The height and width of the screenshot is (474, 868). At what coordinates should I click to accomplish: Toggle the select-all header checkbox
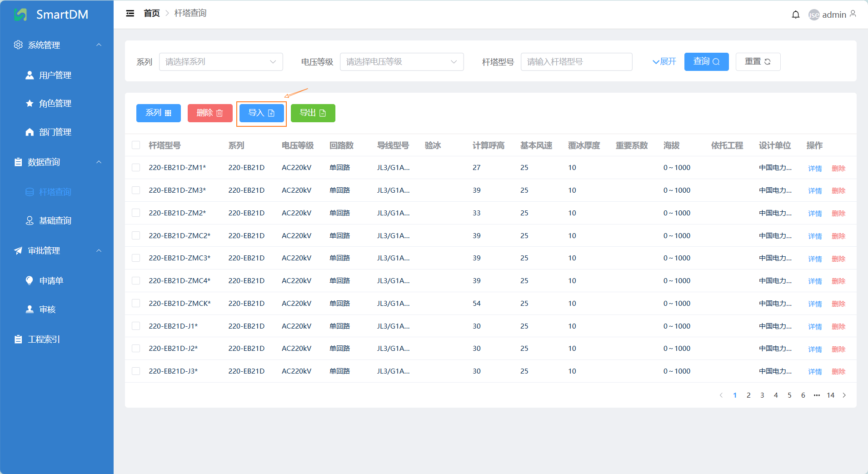pyautogui.click(x=136, y=145)
